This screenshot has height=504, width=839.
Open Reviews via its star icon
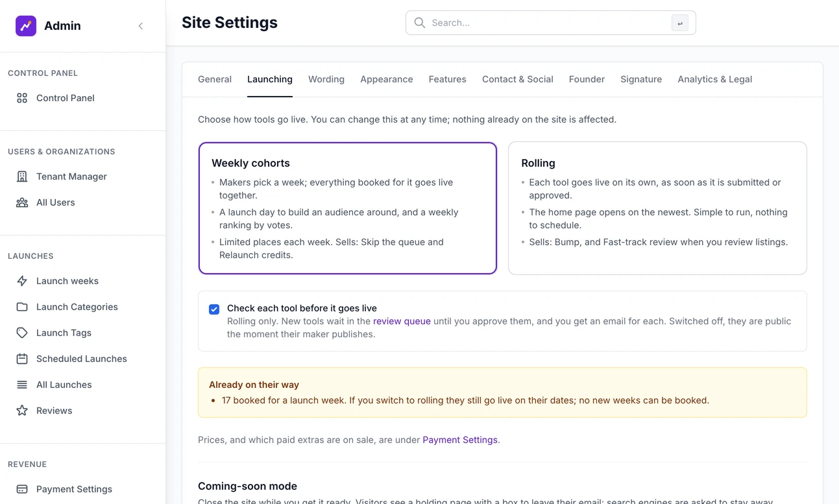(22, 411)
